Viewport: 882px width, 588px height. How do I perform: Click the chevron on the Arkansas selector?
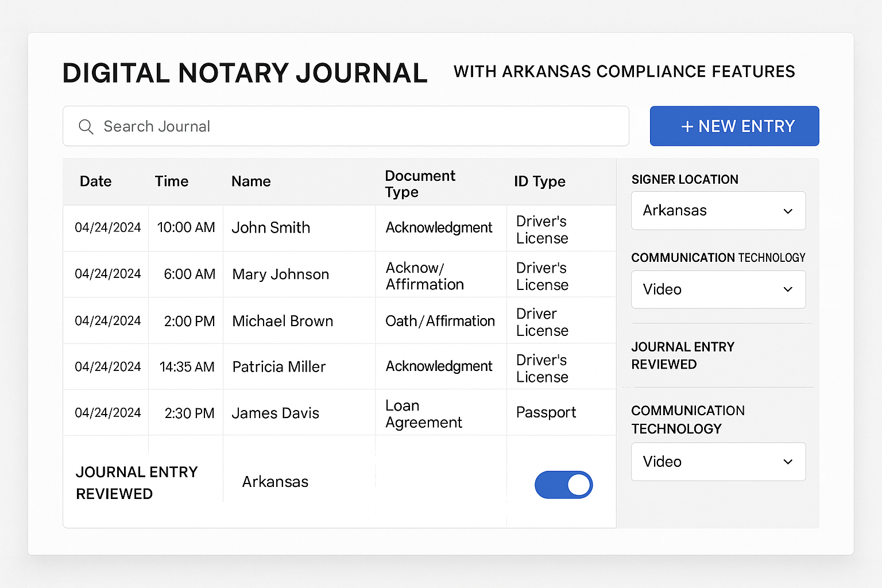click(787, 211)
